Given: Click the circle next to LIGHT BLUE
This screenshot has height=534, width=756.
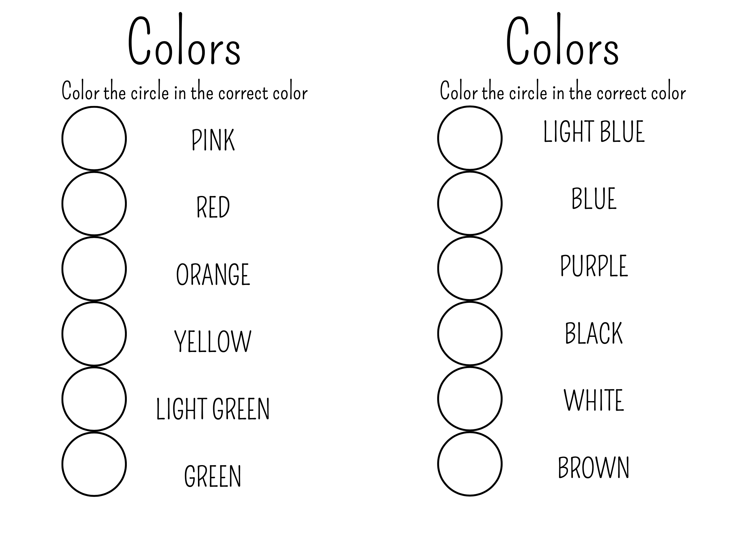Looking at the screenshot, I should click(470, 138).
